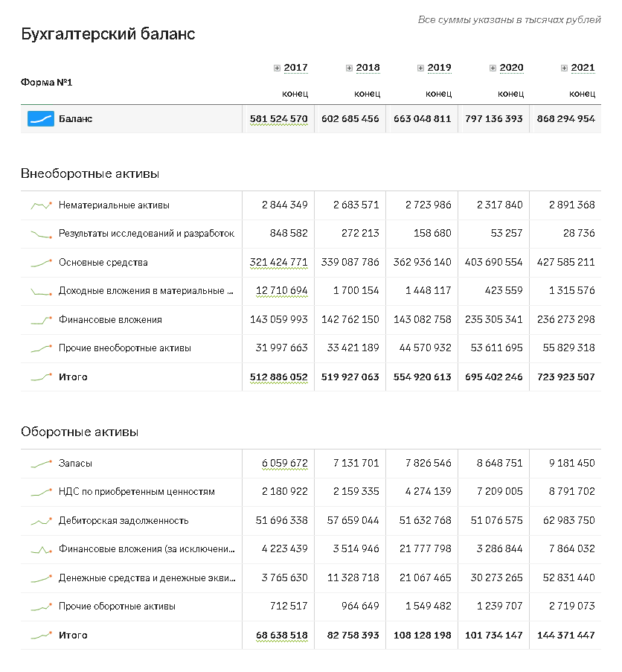
Task: Select the Основные средства row label
Action: [103, 262]
